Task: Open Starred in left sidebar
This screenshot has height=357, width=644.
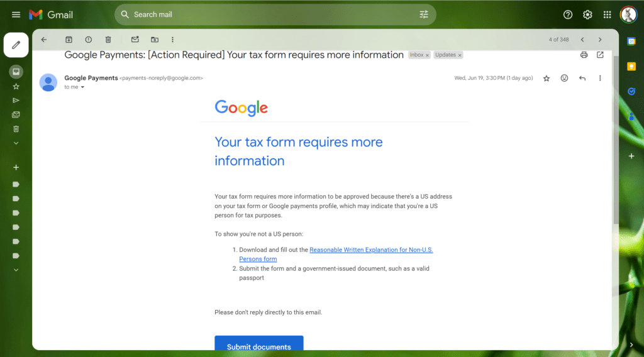Action: [16, 87]
